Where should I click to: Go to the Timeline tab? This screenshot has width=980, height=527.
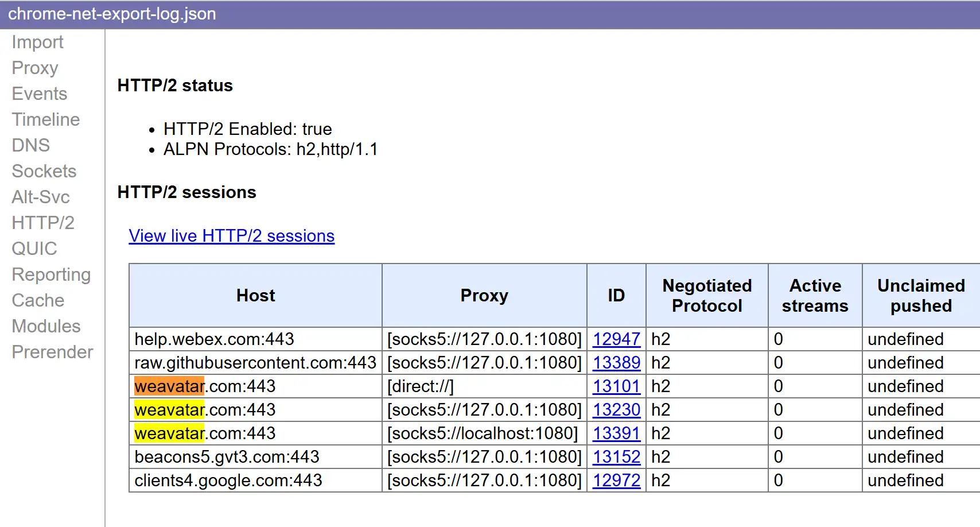(x=46, y=120)
